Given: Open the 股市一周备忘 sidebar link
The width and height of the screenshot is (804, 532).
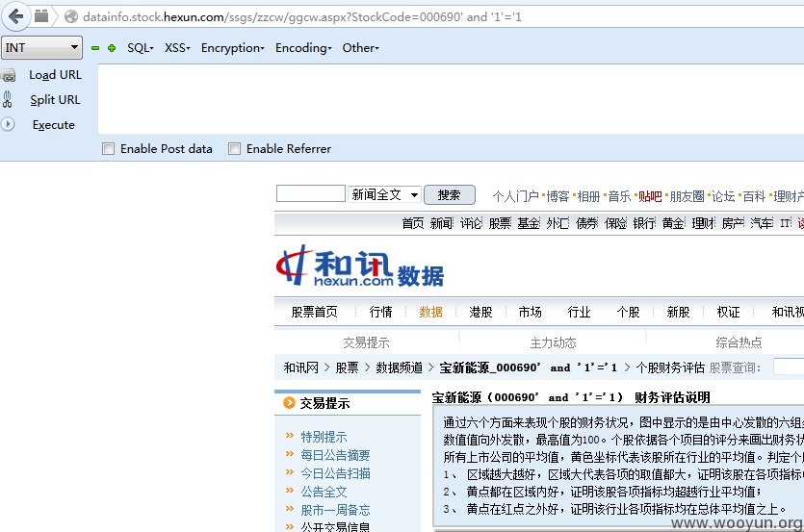Looking at the screenshot, I should coord(335,510).
